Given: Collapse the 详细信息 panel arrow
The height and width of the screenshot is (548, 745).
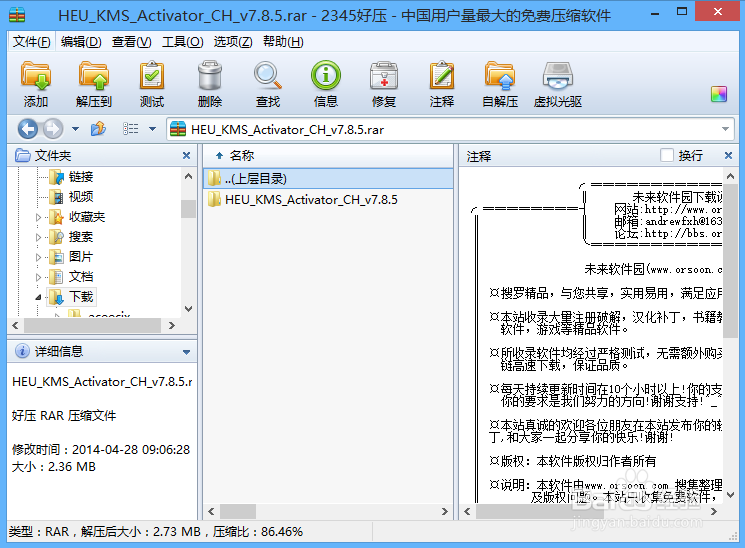Looking at the screenshot, I should pos(186,352).
